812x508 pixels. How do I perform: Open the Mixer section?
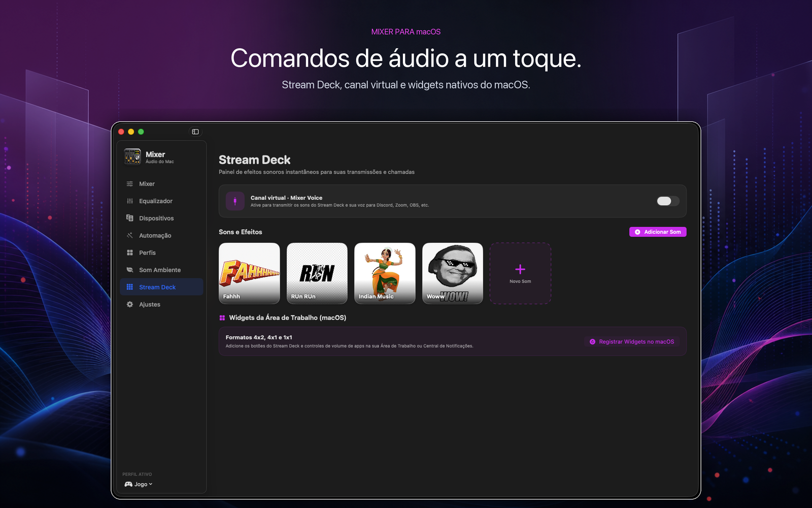pos(161,184)
